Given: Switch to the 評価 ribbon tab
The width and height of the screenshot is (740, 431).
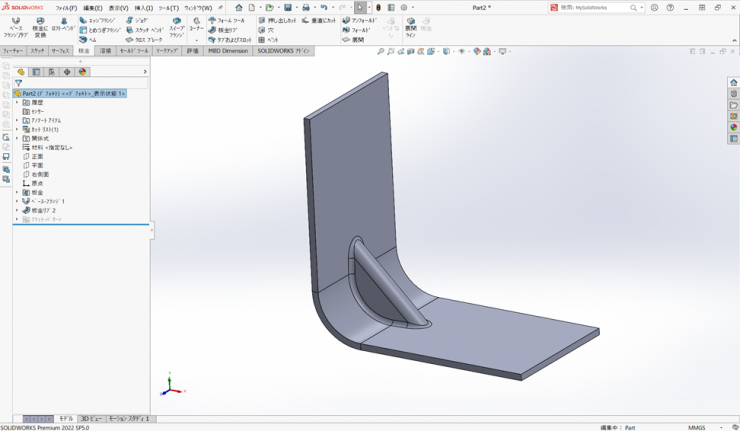Looking at the screenshot, I should tap(192, 51).
